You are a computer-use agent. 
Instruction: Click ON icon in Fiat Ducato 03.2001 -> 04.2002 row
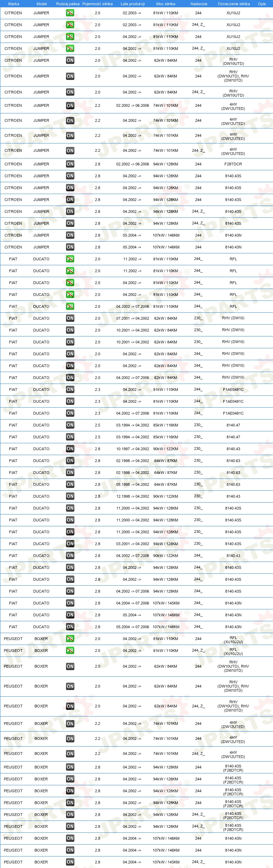point(70,544)
